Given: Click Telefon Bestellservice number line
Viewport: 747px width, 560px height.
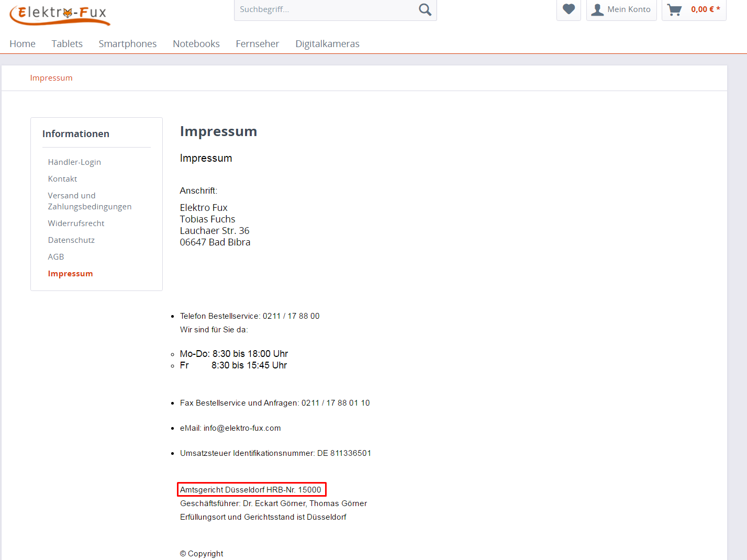Looking at the screenshot, I should coord(250,316).
